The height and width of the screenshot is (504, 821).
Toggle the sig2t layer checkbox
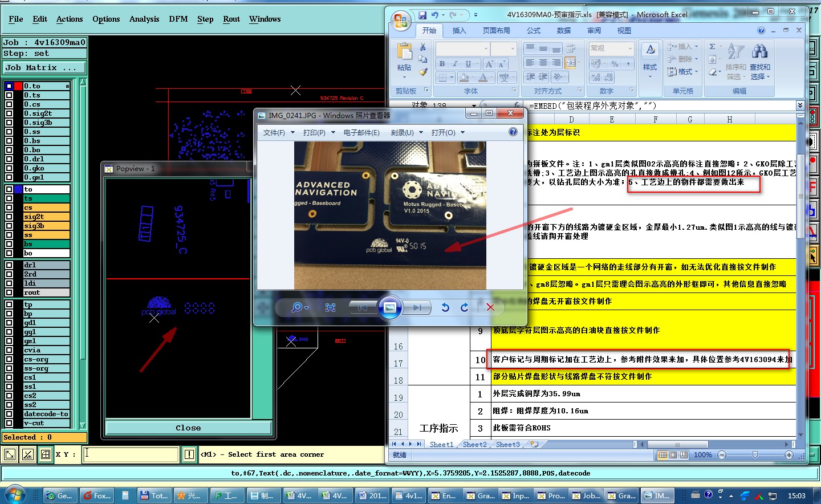pos(9,217)
